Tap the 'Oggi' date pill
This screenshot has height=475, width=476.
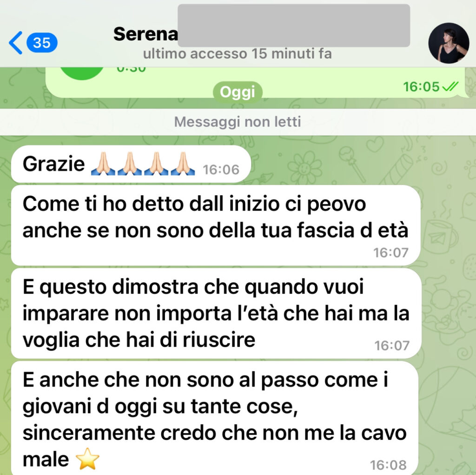coord(238,92)
